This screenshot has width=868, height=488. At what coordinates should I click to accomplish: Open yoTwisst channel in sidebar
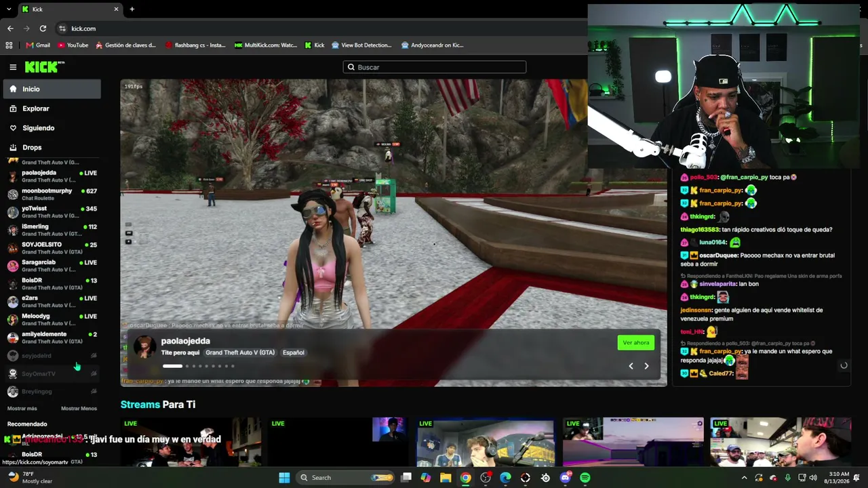(52, 212)
